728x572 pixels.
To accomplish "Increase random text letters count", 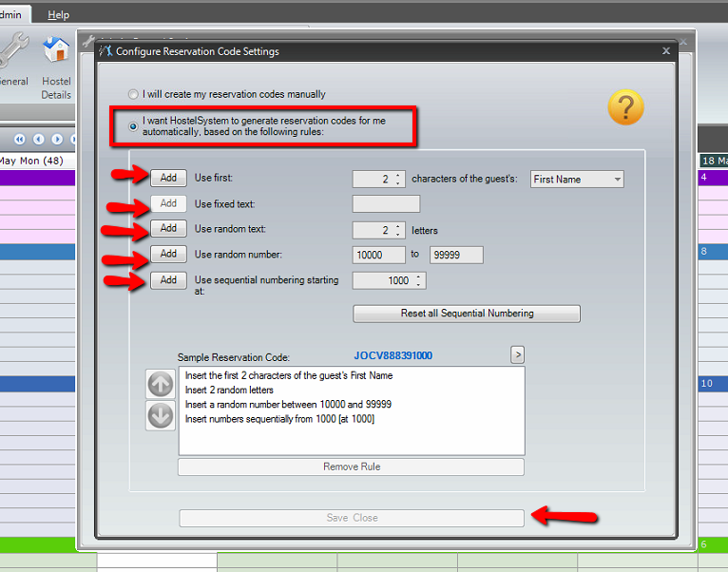I will point(398,226).
